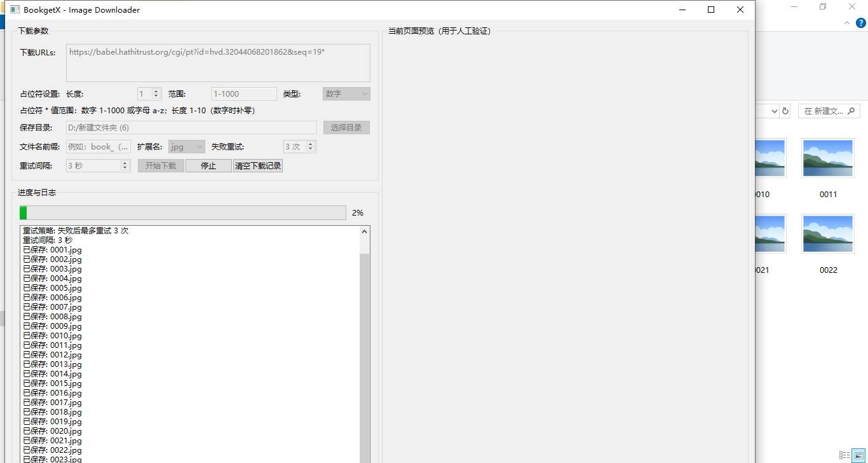Switch Explorer to details view icon
868x463 pixels.
[844, 455]
